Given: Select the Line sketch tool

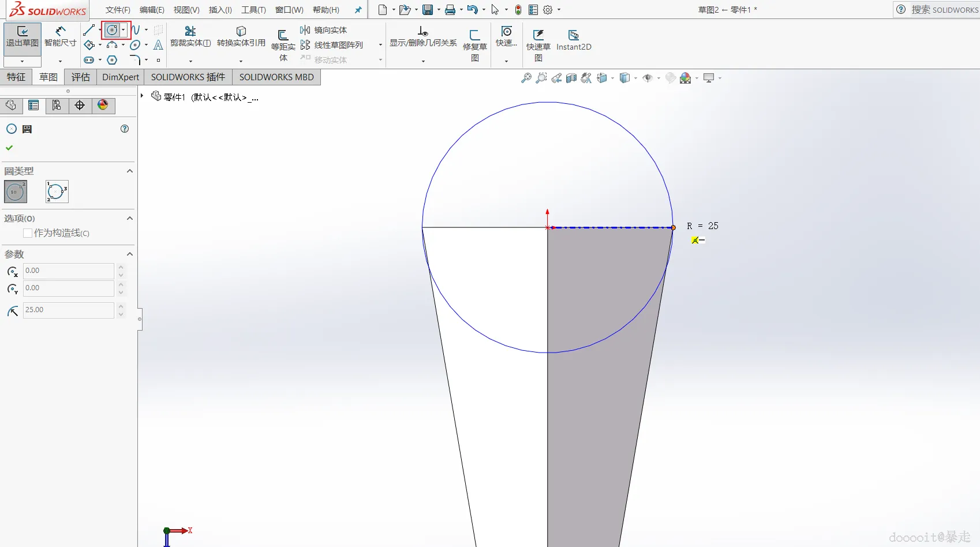Looking at the screenshot, I should 89,30.
